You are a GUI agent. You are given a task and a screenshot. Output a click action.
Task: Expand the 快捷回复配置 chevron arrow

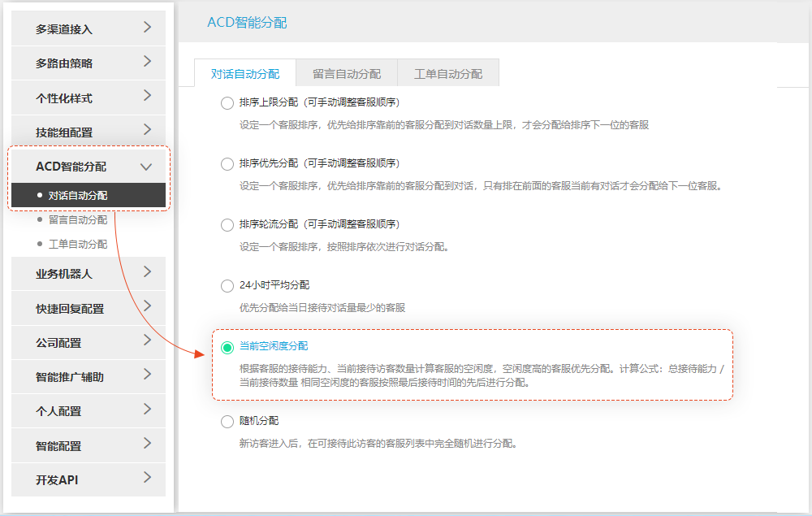pyautogui.click(x=147, y=306)
